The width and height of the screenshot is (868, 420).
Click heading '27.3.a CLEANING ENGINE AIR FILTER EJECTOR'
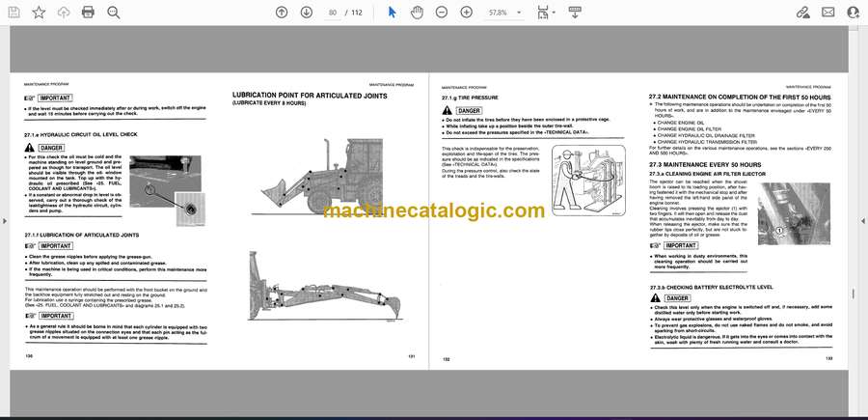click(x=707, y=174)
